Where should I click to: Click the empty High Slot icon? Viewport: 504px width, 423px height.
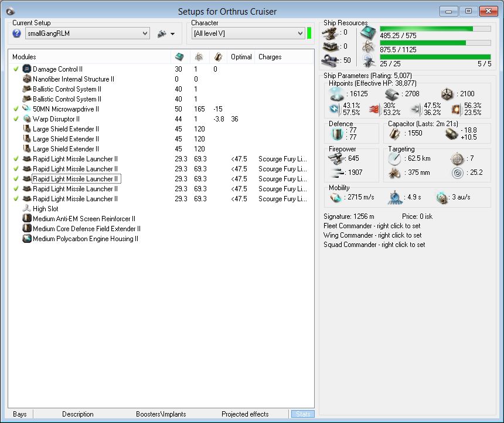pyautogui.click(x=27, y=208)
